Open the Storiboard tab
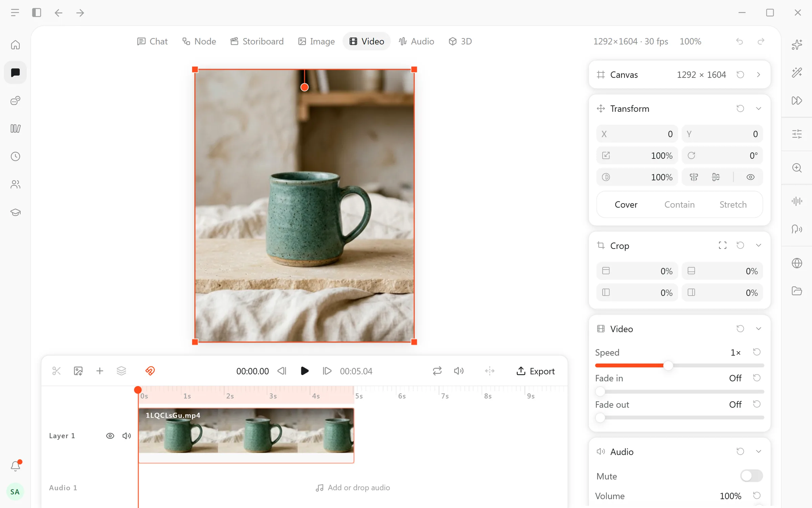The width and height of the screenshot is (812, 508). [257, 41]
